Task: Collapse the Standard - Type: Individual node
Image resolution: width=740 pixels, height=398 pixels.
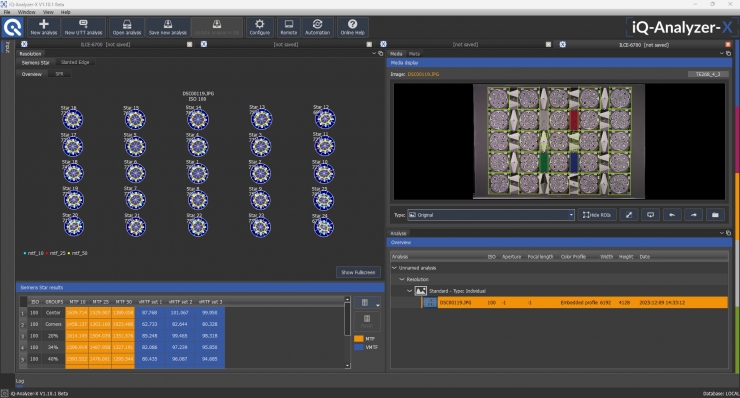Action: [x=409, y=291]
